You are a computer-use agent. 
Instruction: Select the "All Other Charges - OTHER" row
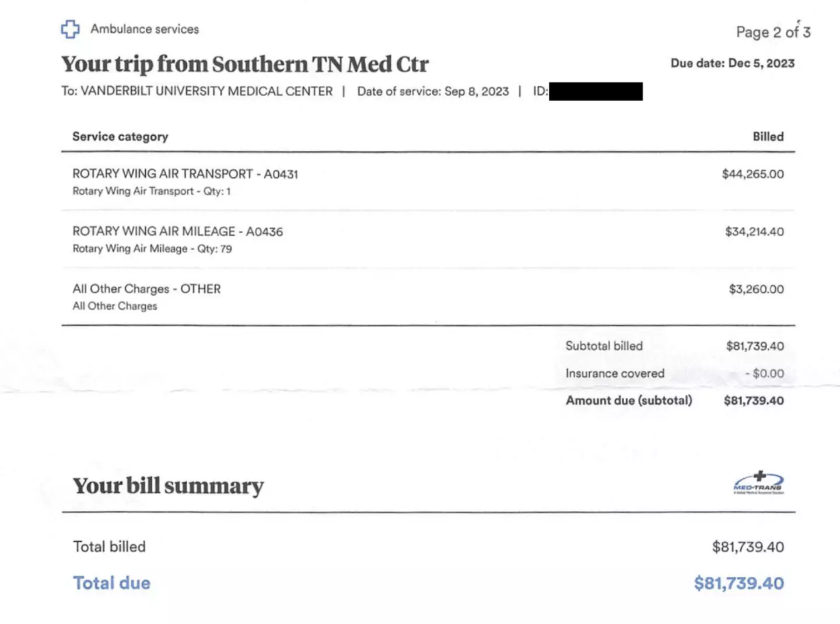click(x=146, y=289)
